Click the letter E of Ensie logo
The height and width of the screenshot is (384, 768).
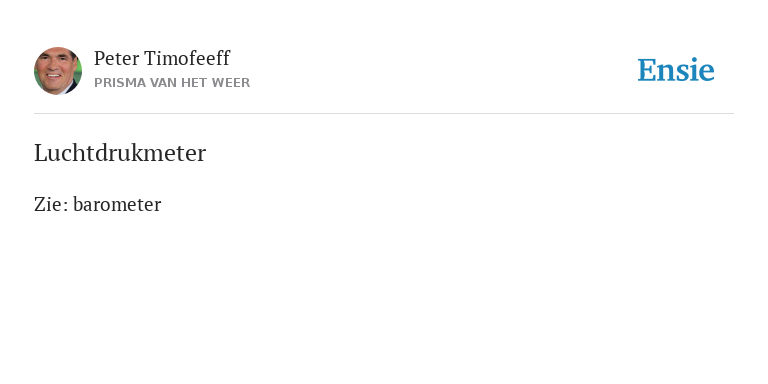pos(647,70)
